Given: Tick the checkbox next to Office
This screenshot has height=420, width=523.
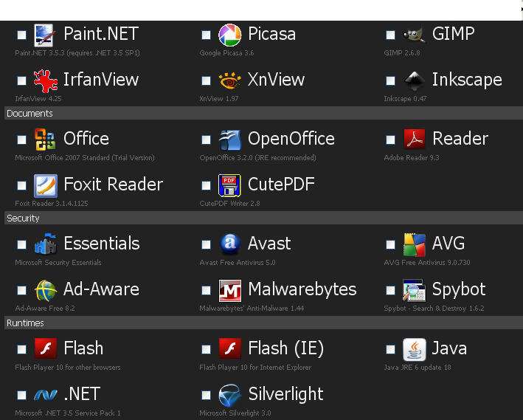Looking at the screenshot, I should [x=22, y=140].
